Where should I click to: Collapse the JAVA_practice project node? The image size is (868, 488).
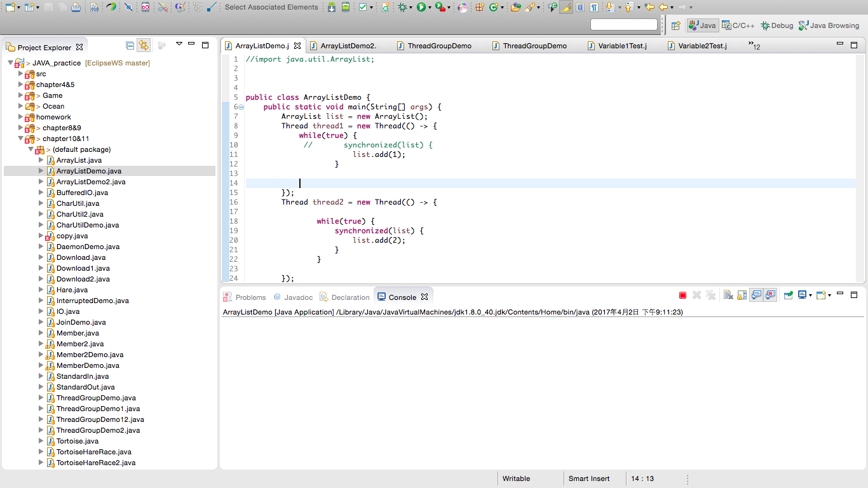pos(11,63)
